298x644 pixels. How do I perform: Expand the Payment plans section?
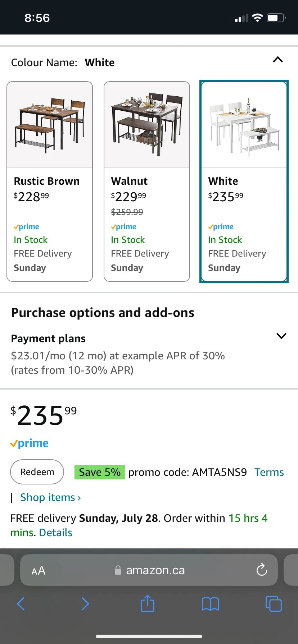tap(281, 336)
